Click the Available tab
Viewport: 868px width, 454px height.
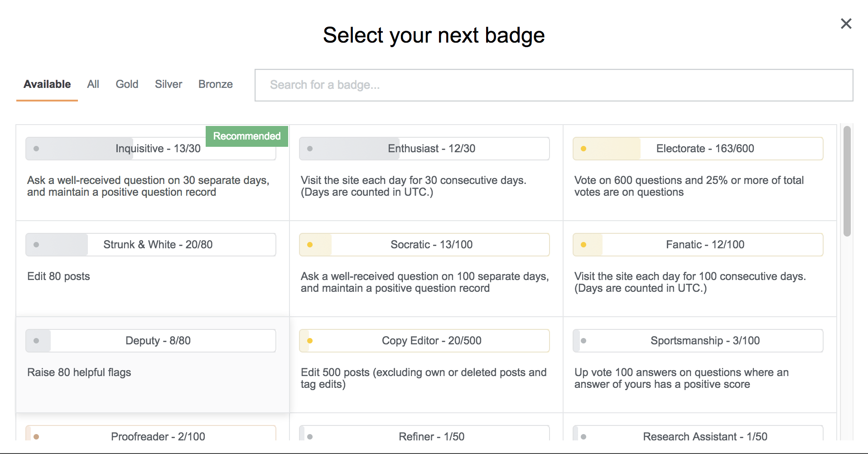point(47,84)
